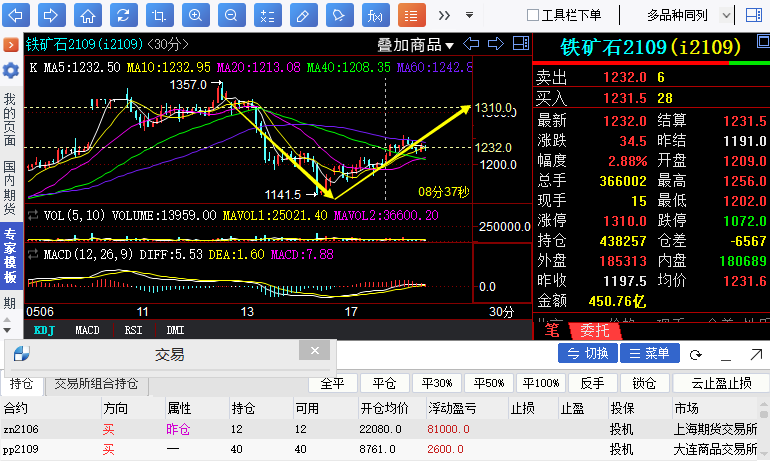Select the 笔 tab in quote panel
Screen dimensions: 770x461
click(x=552, y=330)
